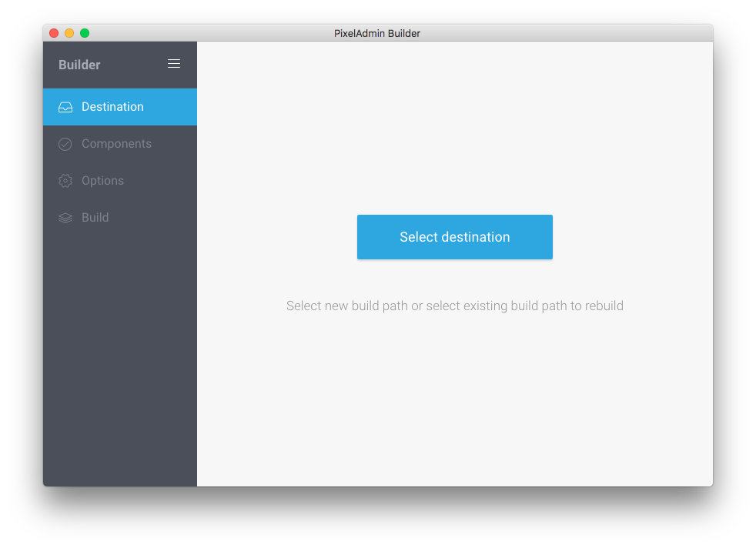Click the Build layers stack icon
Image resolution: width=756 pixels, height=548 pixels.
point(65,218)
